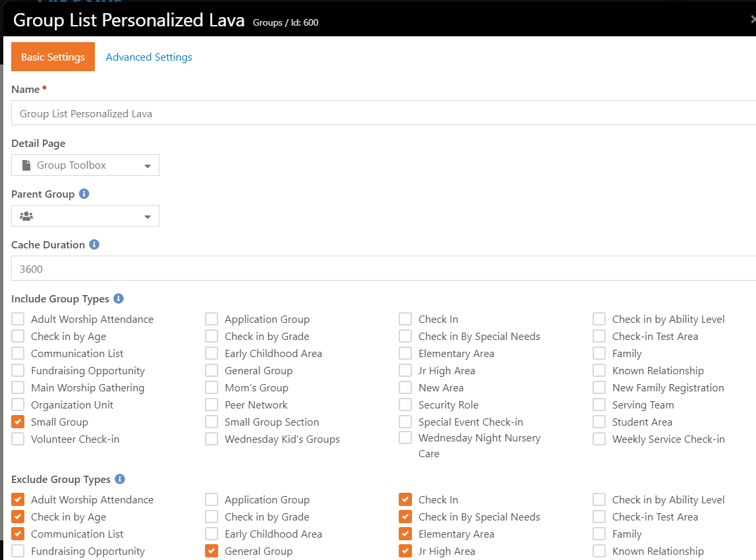Check Peer Network under Include Group Types
Viewport: 756px width, 560px height.
pos(212,405)
